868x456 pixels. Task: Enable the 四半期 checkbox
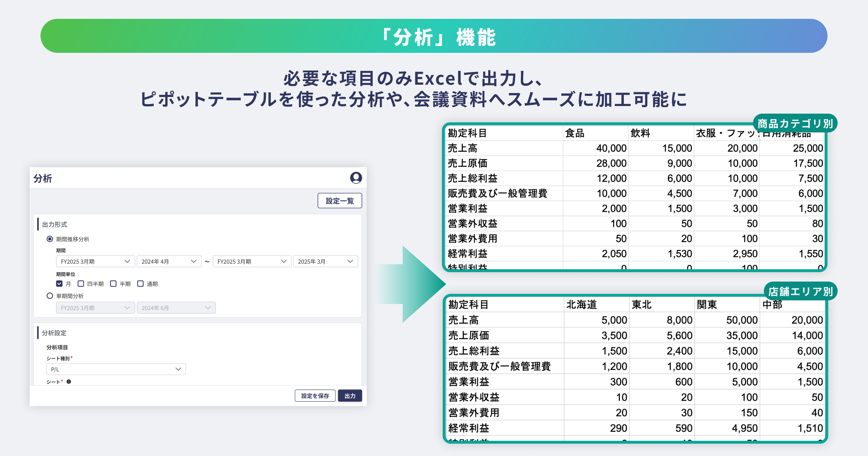(81, 283)
